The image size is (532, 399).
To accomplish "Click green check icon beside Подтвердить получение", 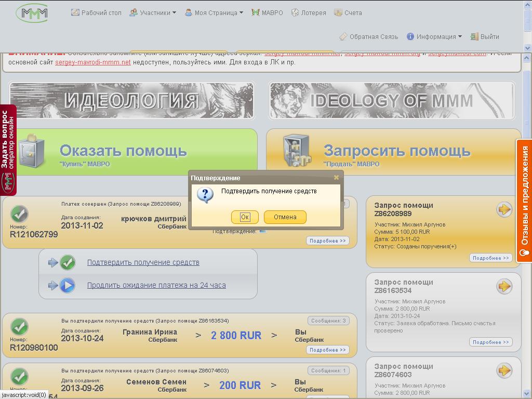I will (x=68, y=262).
